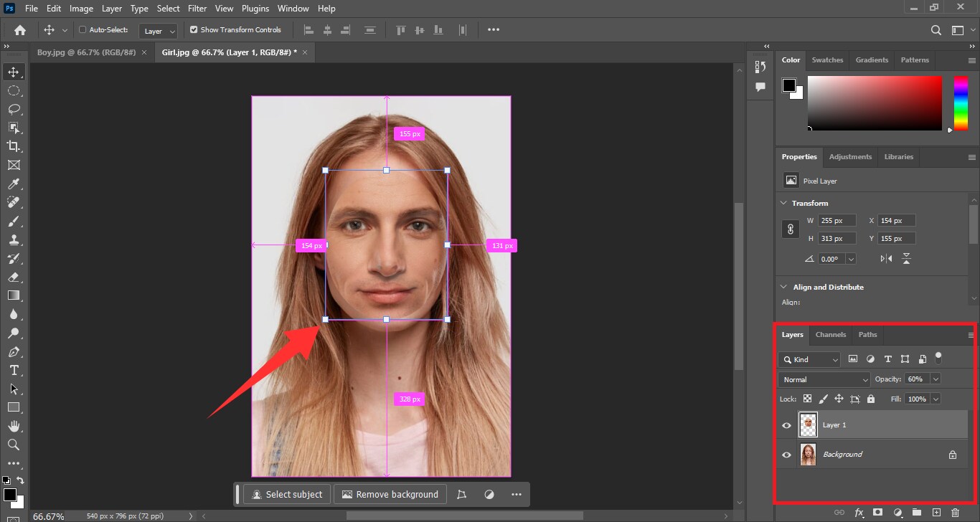
Task: Toggle Lock transparent pixels
Action: (807, 399)
